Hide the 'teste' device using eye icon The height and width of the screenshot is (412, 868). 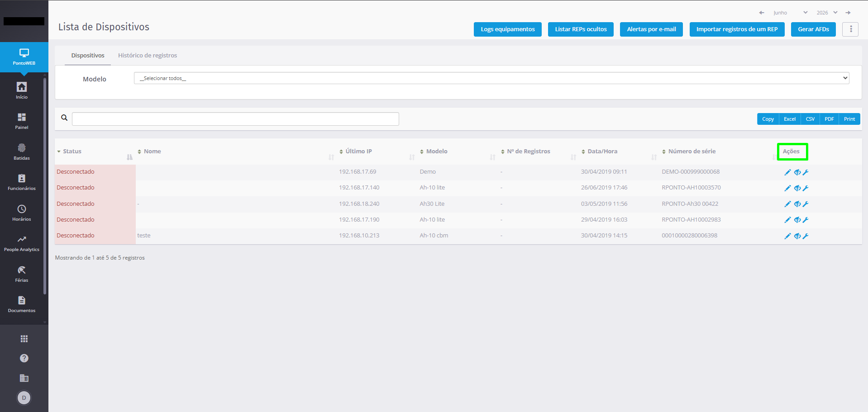point(797,236)
